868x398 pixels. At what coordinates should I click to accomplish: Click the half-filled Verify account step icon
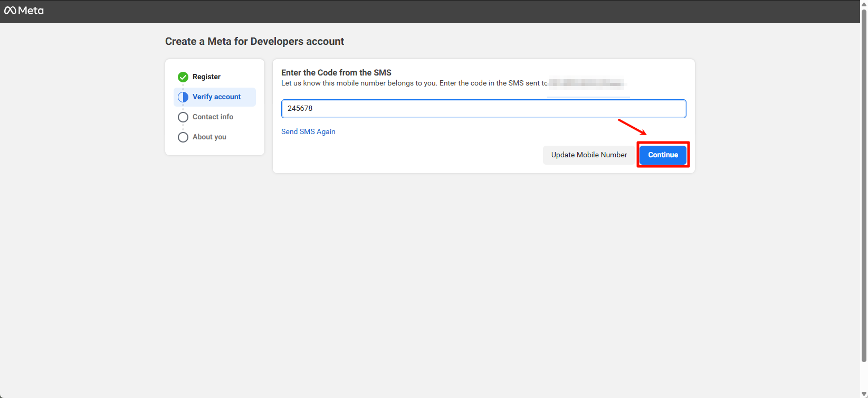(x=183, y=97)
